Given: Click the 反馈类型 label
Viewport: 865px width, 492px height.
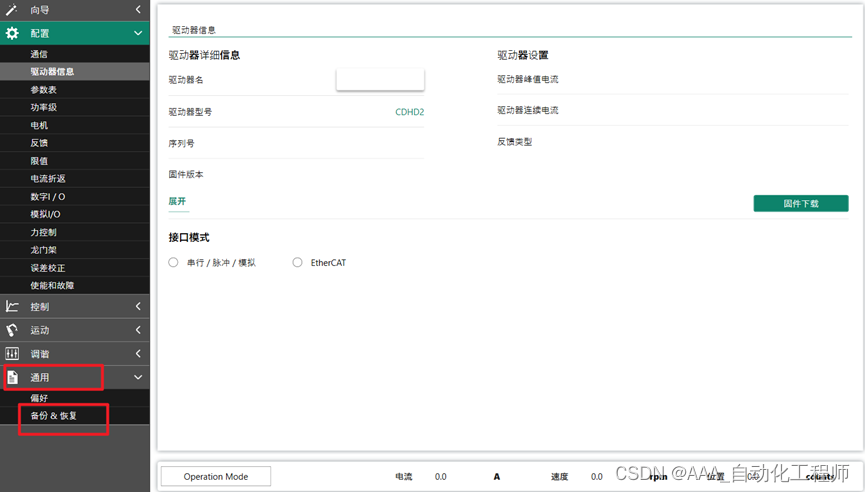Looking at the screenshot, I should click(x=515, y=142).
